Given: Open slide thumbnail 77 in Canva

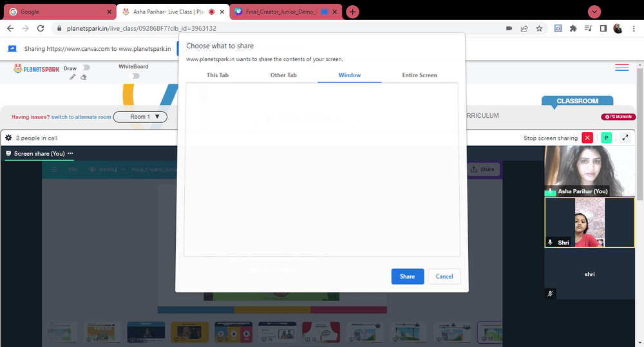Looking at the screenshot, I should pos(490,333).
